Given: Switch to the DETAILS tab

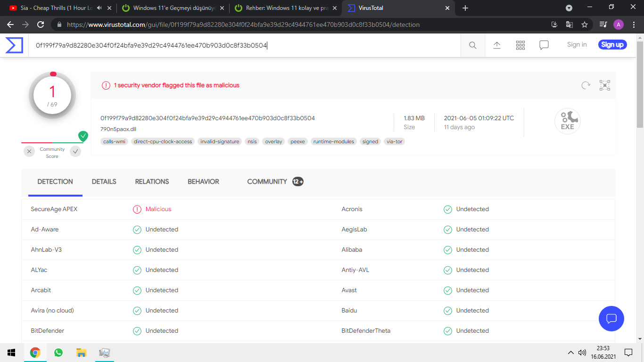Looking at the screenshot, I should tap(104, 182).
